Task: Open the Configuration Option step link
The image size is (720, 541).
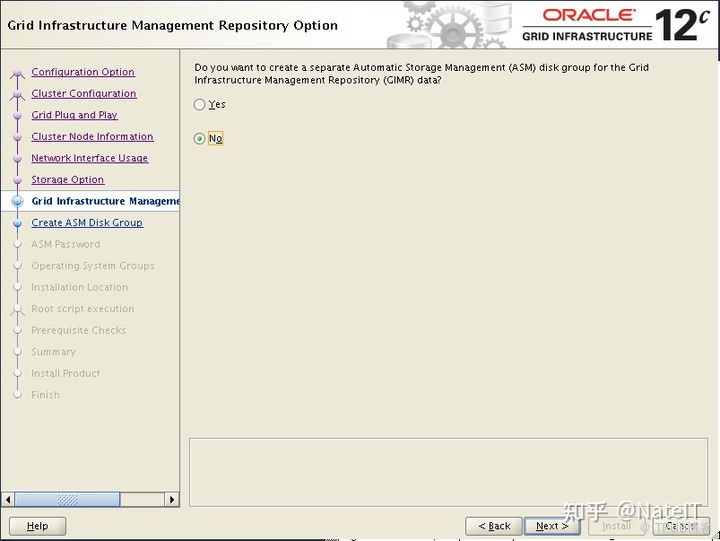Action: click(83, 72)
